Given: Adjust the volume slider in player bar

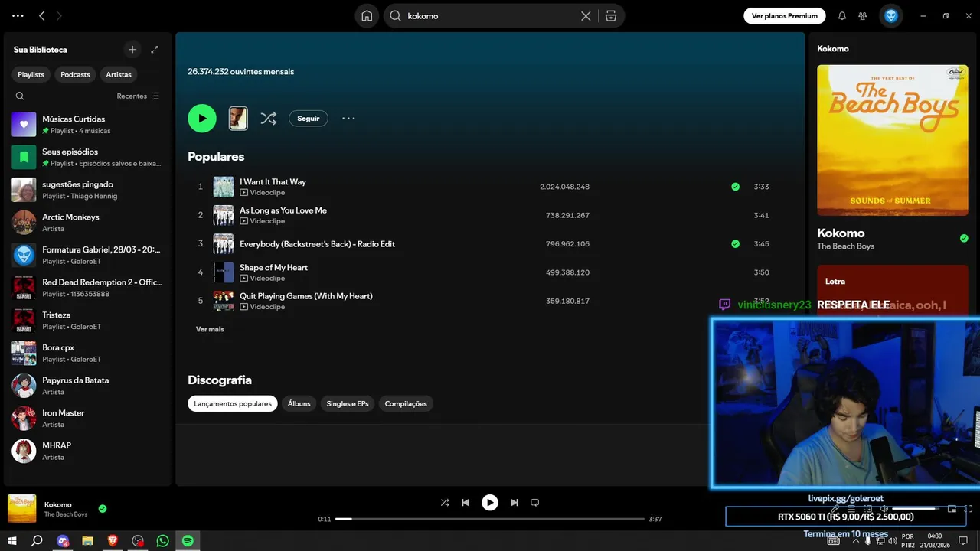Looking at the screenshot, I should tap(916, 508).
